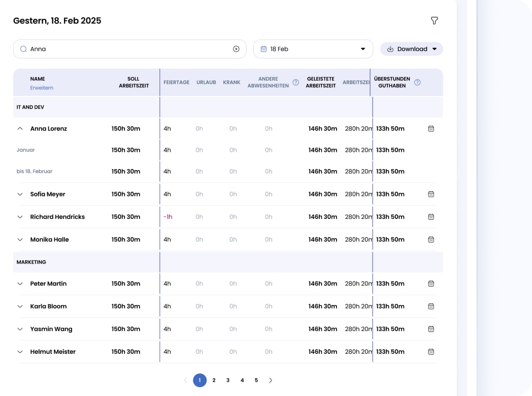Click the Download button
Viewport: 532px width, 396px height.
coord(411,49)
